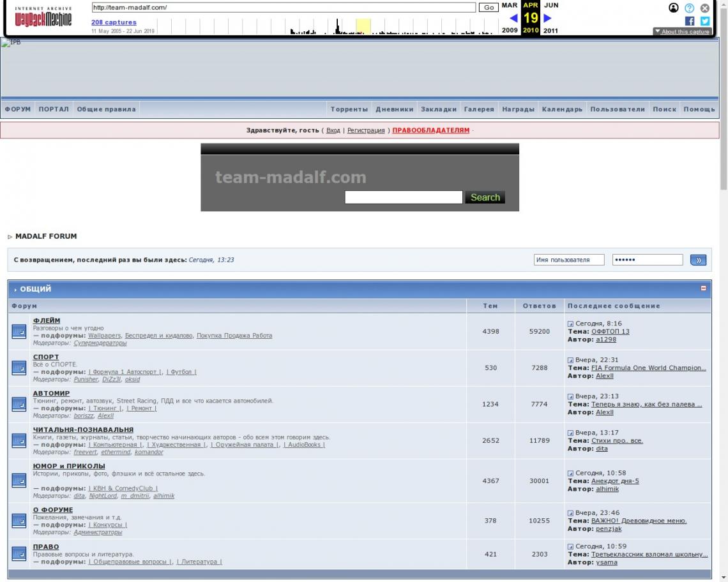Click the MADALF FORUM breadcrumb arrow
This screenshot has height=582, width=728.
[x=10, y=237]
